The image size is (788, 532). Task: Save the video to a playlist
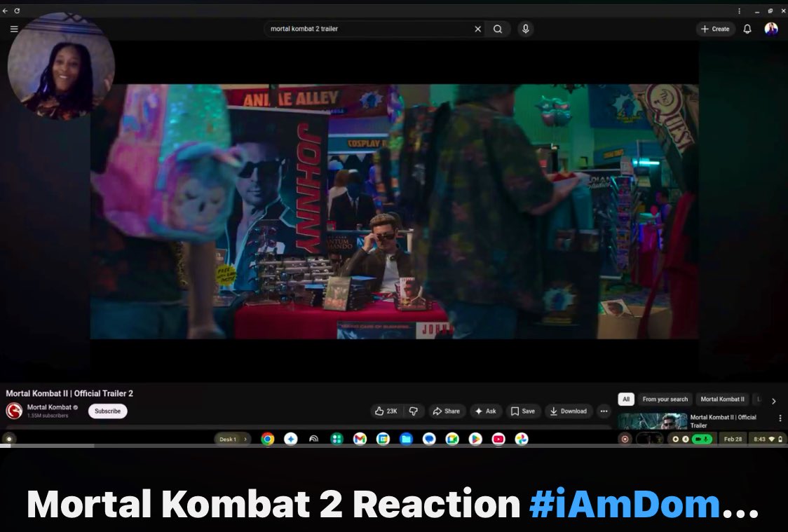point(523,411)
